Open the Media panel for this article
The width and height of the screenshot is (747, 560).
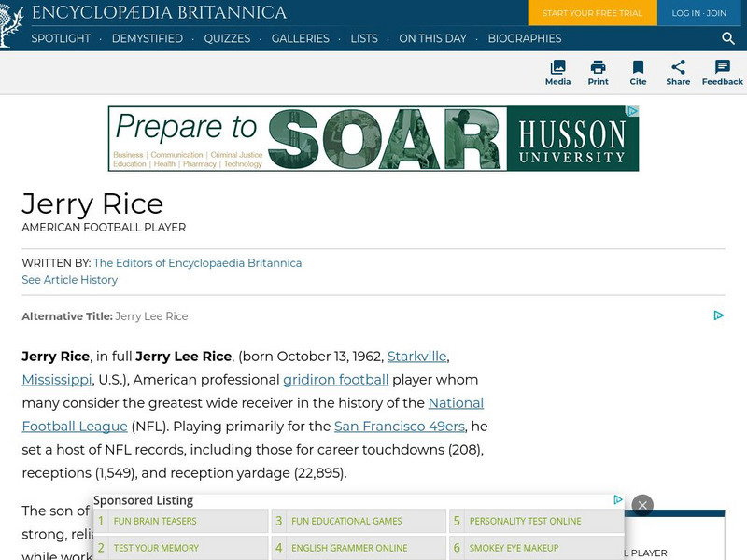point(557,73)
